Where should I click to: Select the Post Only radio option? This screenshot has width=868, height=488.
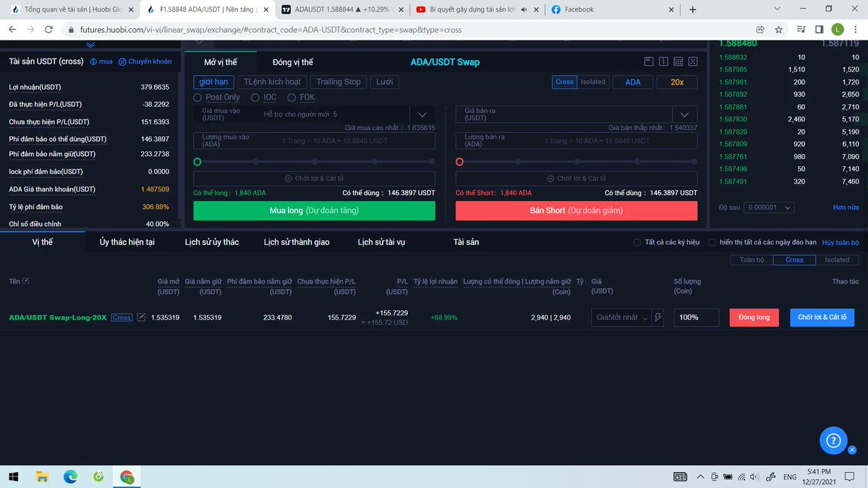pyautogui.click(x=197, y=97)
